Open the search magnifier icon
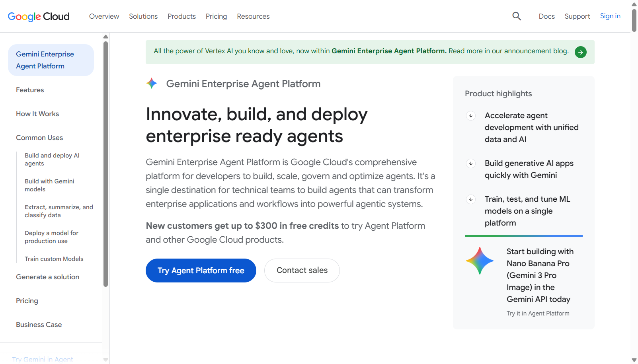This screenshot has height=364, width=638. [517, 16]
